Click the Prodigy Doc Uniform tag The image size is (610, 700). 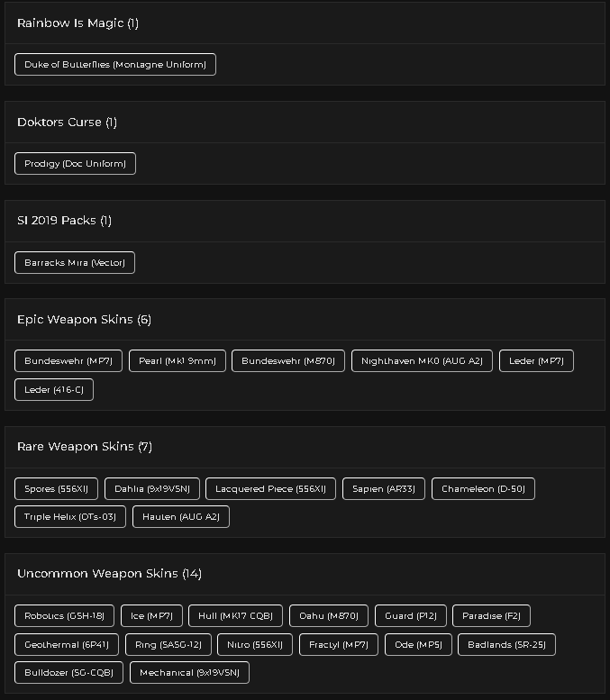point(75,163)
